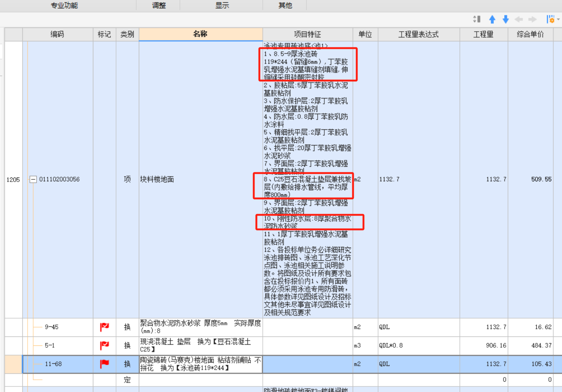Select 项 category cell of item row
Screen dimensions: 562x392
127,179
